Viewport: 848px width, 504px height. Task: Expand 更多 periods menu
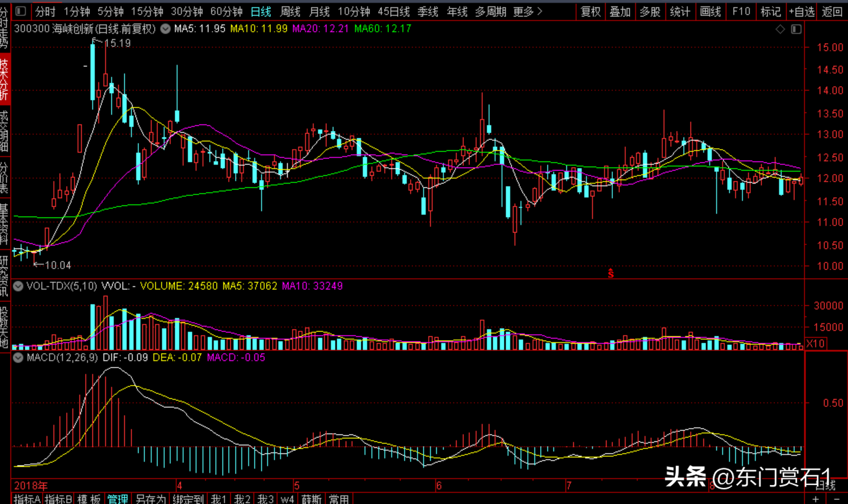(527, 11)
